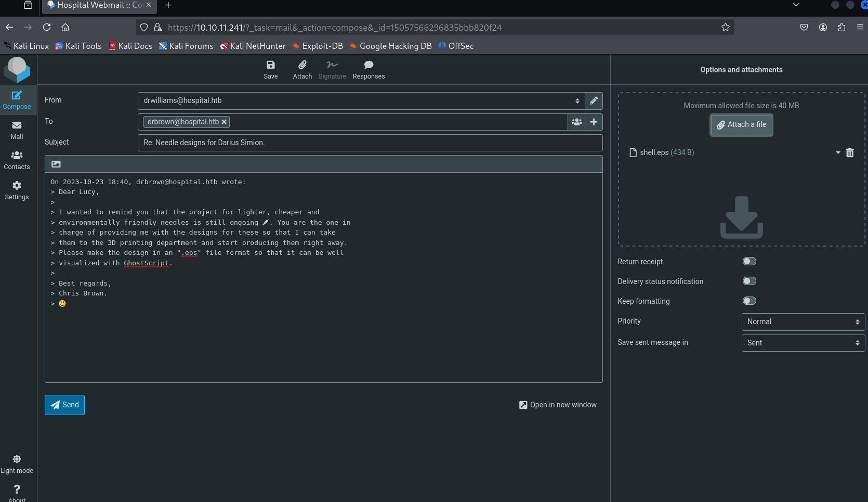This screenshot has width=868, height=502.
Task: Click the plus icon to add recipient header
Action: pyautogui.click(x=594, y=122)
